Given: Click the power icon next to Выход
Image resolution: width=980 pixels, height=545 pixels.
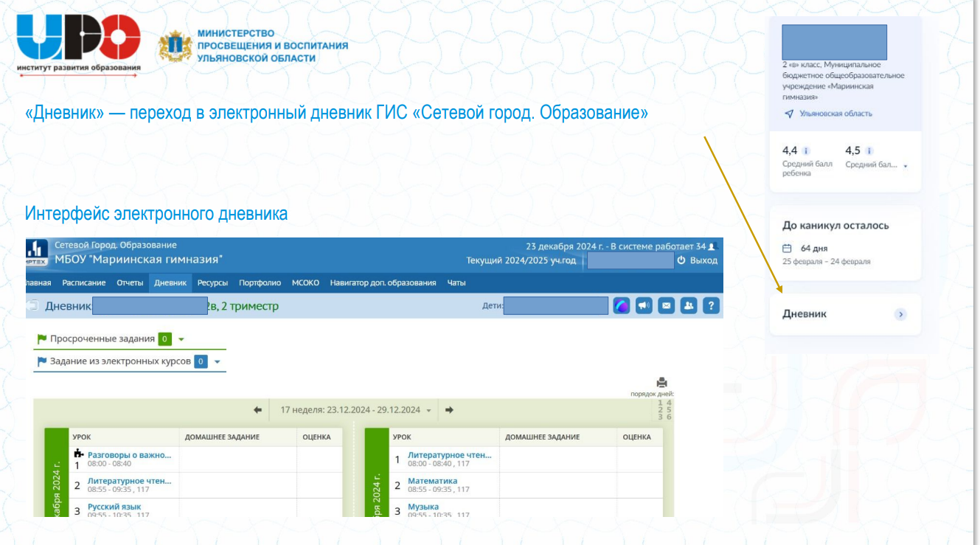Looking at the screenshot, I should point(681,260).
